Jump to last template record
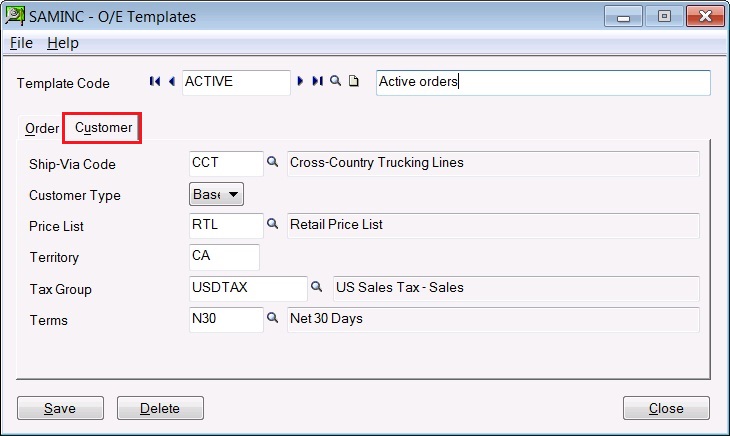The height and width of the screenshot is (436, 730). 318,81
